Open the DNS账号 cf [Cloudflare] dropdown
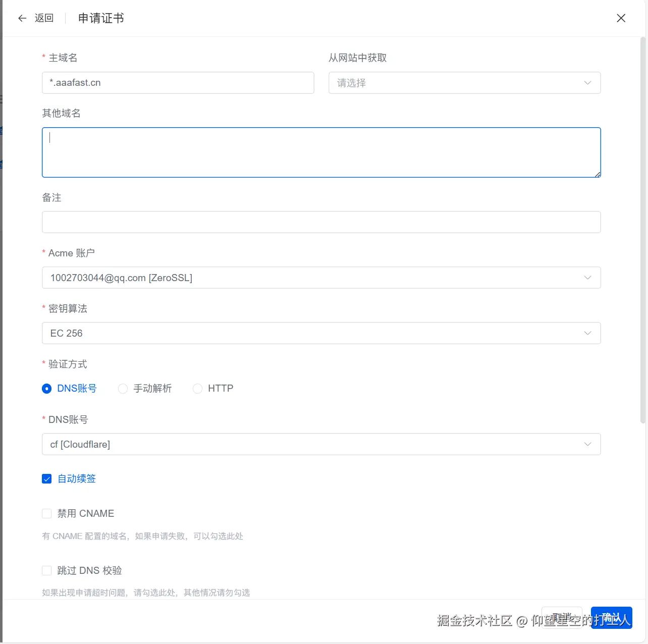The width and height of the screenshot is (648, 644). coord(321,444)
